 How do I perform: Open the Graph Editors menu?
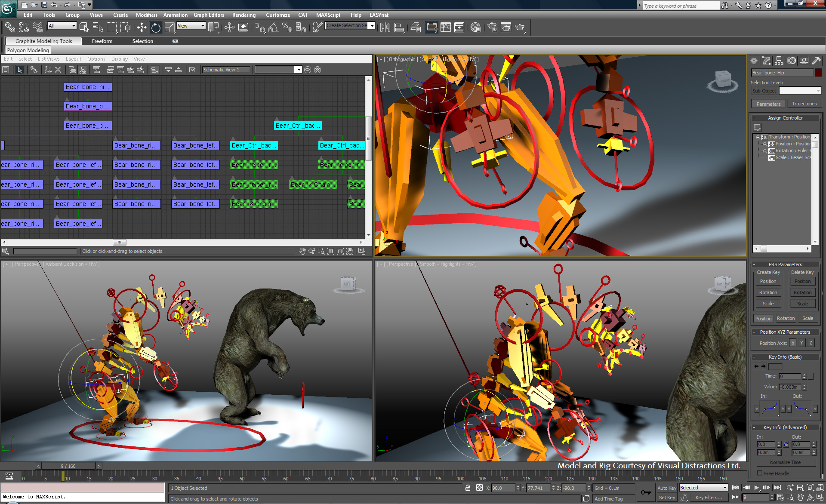(x=209, y=15)
